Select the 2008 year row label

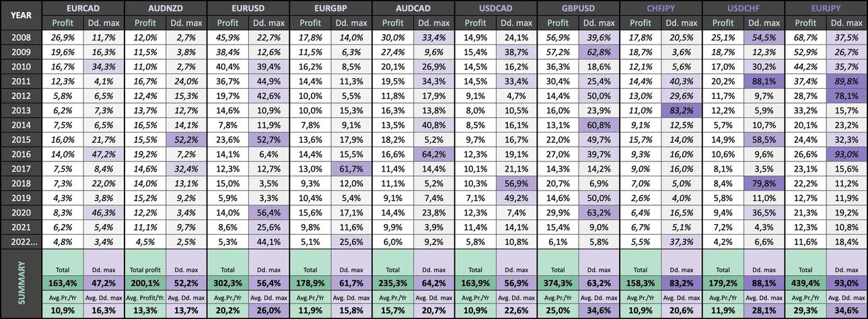pyautogui.click(x=21, y=37)
